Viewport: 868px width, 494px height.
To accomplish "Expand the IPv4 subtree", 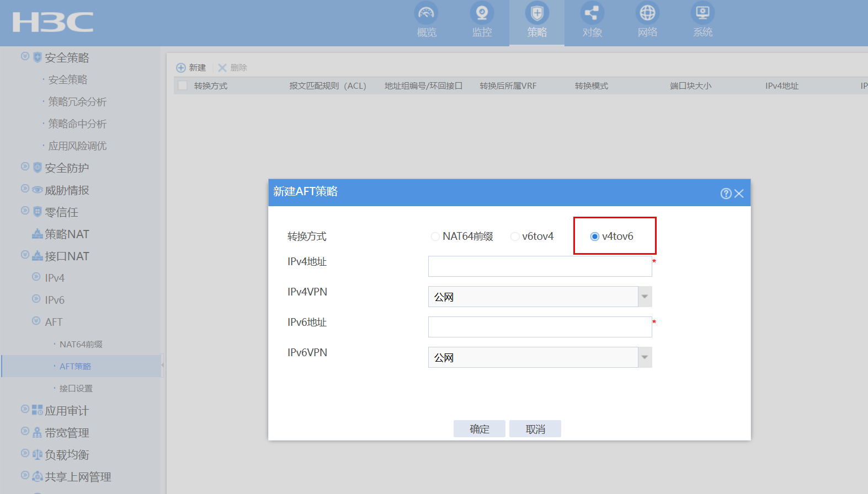I will click(36, 277).
